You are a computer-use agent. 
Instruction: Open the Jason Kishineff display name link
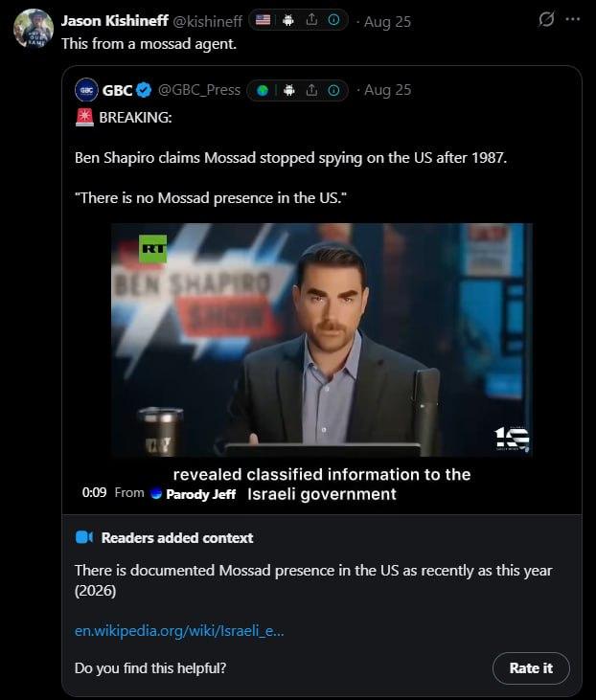(x=114, y=20)
